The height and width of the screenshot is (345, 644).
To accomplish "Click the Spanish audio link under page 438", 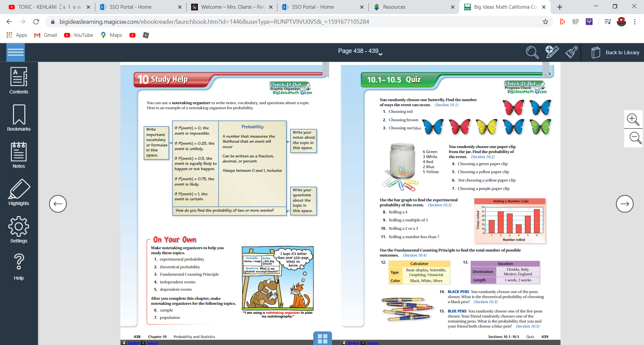I will pos(152,343).
